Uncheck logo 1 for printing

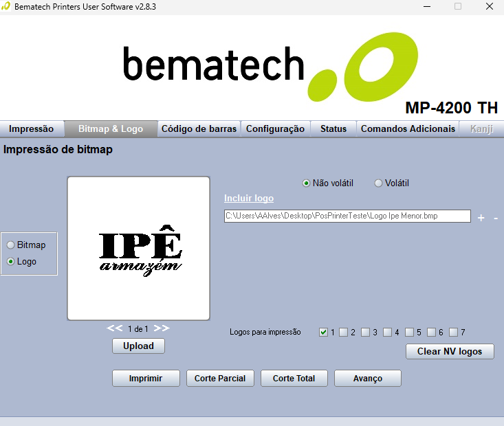coord(323,332)
